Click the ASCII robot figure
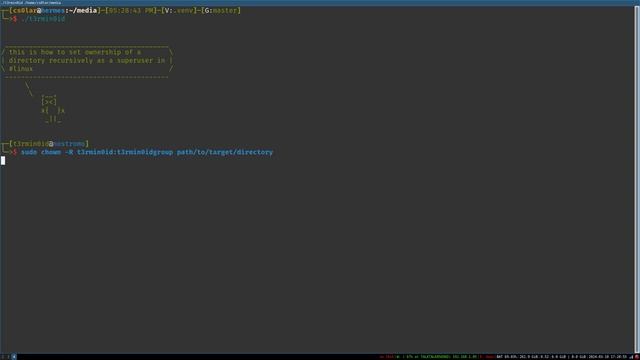Image resolution: width=640 pixels, height=360 pixels. 52,109
